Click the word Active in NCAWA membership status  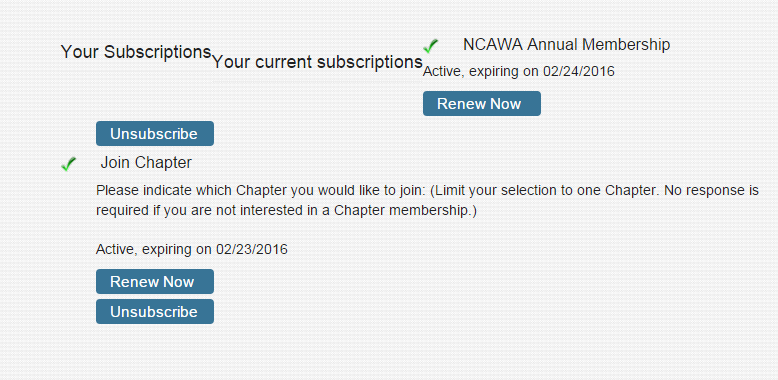pos(442,72)
